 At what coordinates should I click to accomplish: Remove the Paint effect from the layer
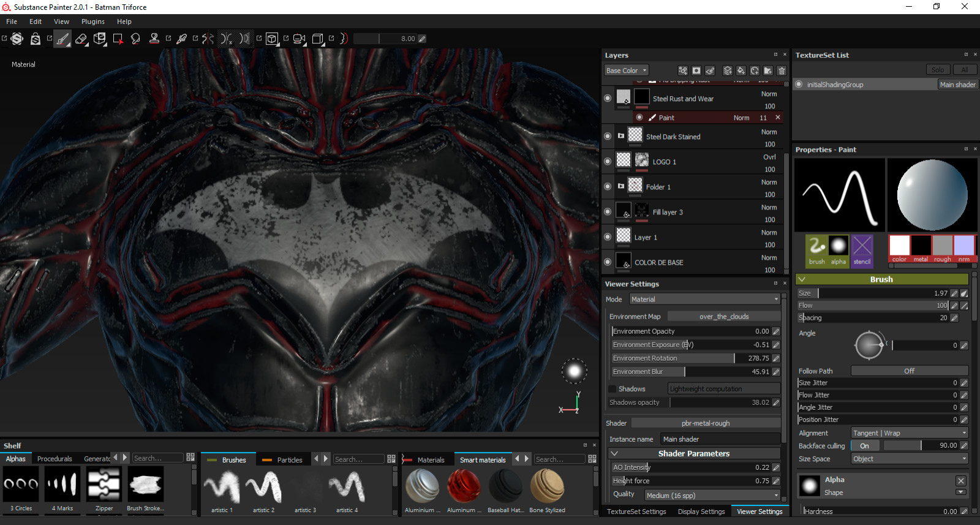[x=778, y=118]
